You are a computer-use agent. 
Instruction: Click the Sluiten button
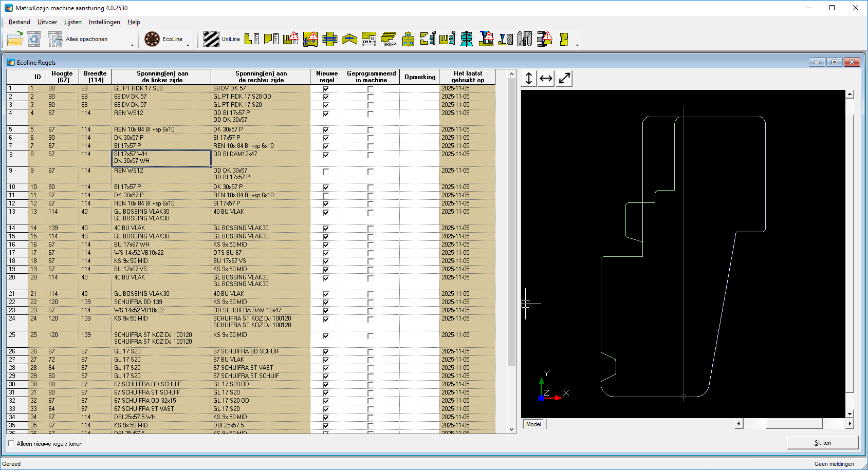click(x=822, y=443)
